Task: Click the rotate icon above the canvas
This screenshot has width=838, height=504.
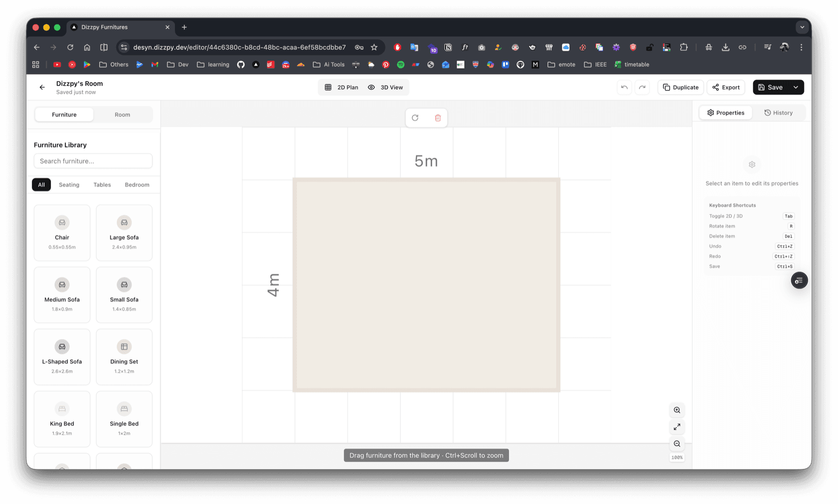Action: (x=415, y=118)
